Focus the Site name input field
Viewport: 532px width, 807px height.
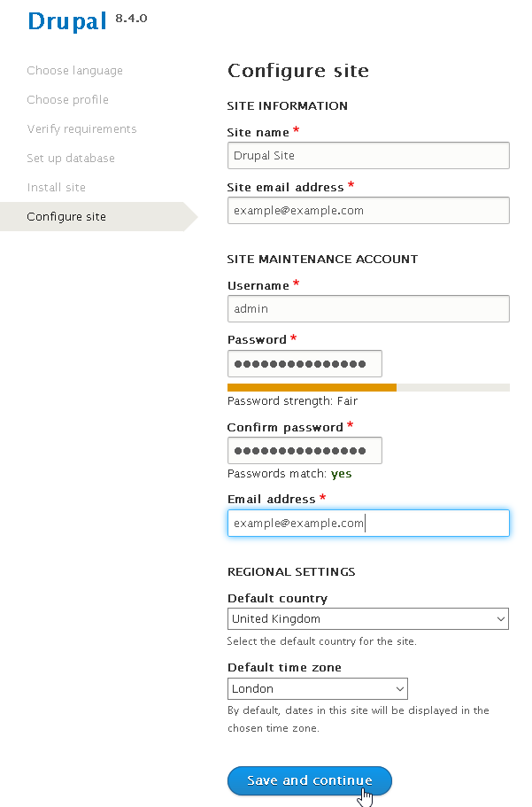click(368, 155)
